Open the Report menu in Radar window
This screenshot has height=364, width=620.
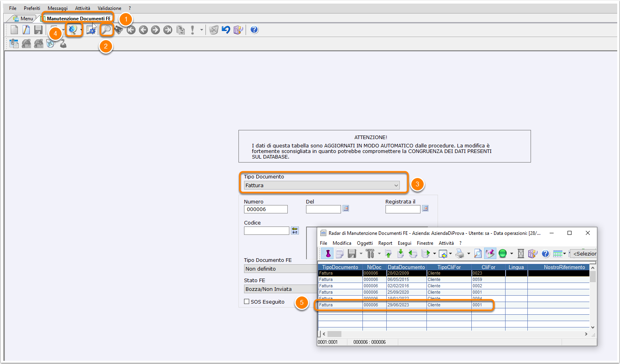coord(385,243)
